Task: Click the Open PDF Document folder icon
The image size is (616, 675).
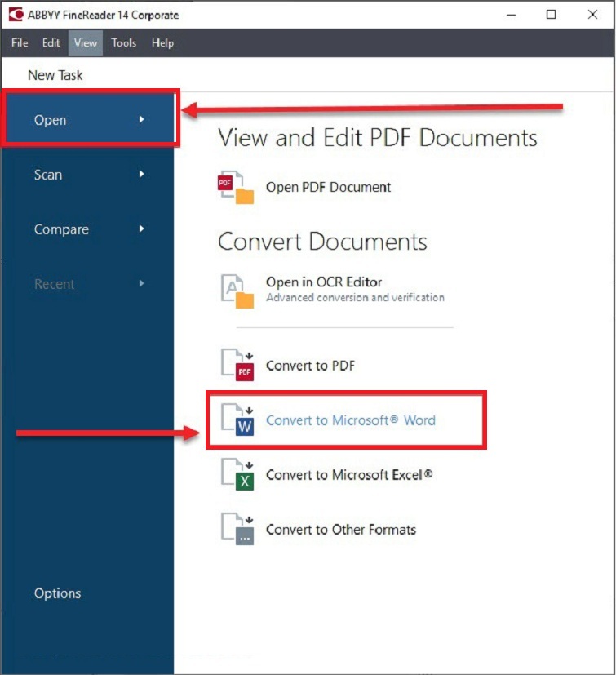Action: [236, 188]
